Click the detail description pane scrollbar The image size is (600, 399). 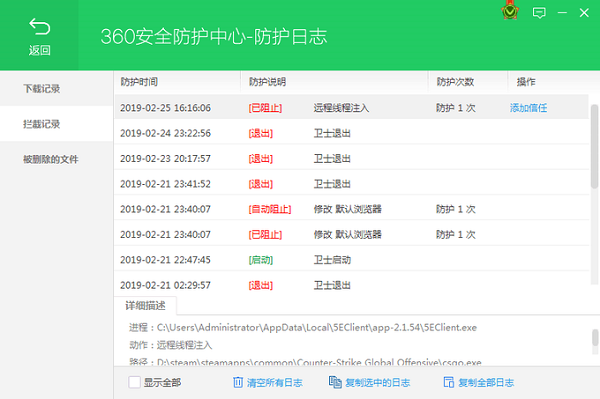pyautogui.click(x=595, y=338)
